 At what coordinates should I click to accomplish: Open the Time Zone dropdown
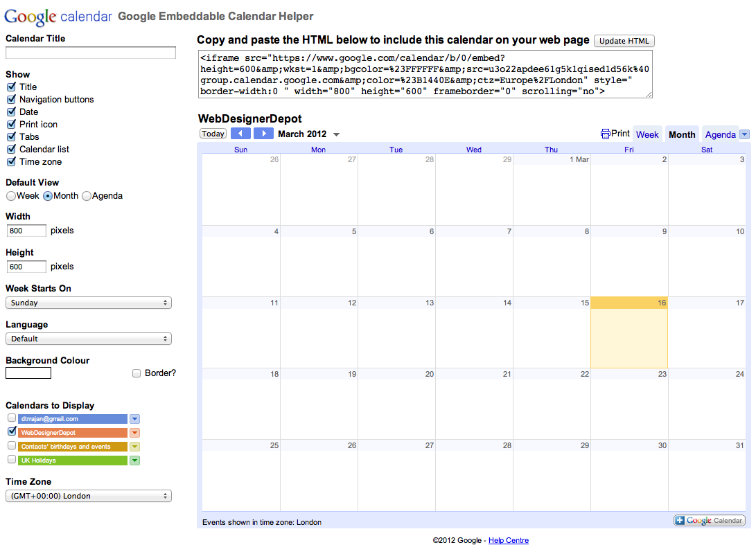89,496
